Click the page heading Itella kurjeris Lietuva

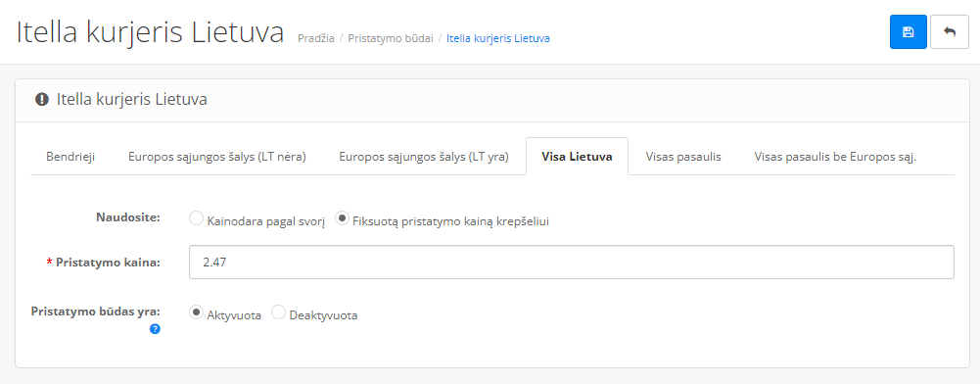[x=150, y=32]
